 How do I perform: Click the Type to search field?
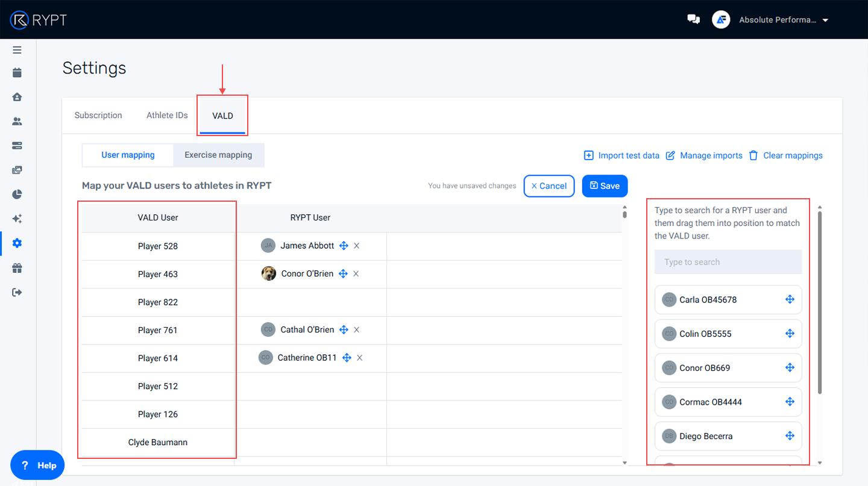pyautogui.click(x=728, y=262)
